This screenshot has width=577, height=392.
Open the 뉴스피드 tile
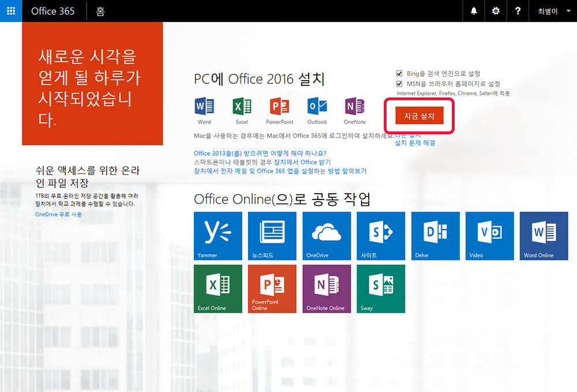[272, 236]
